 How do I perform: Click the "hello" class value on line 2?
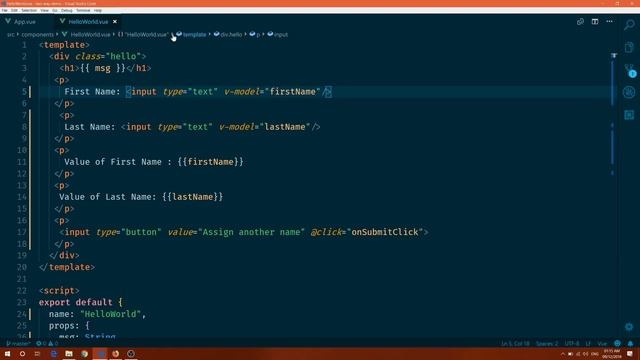click(123, 56)
